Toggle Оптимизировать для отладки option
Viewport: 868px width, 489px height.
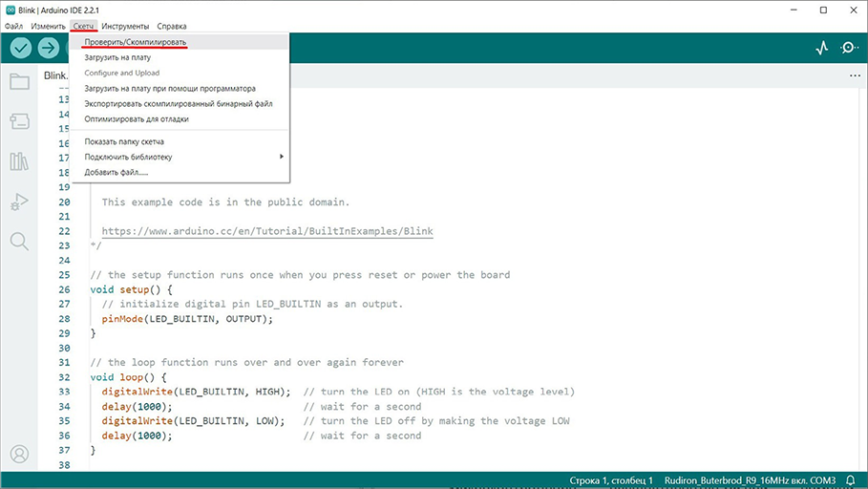point(180,119)
